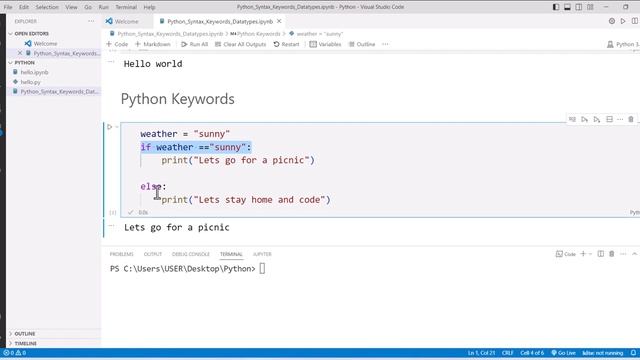
Task: Open Customize Layout icon in title bar
Action: [x=590, y=7]
